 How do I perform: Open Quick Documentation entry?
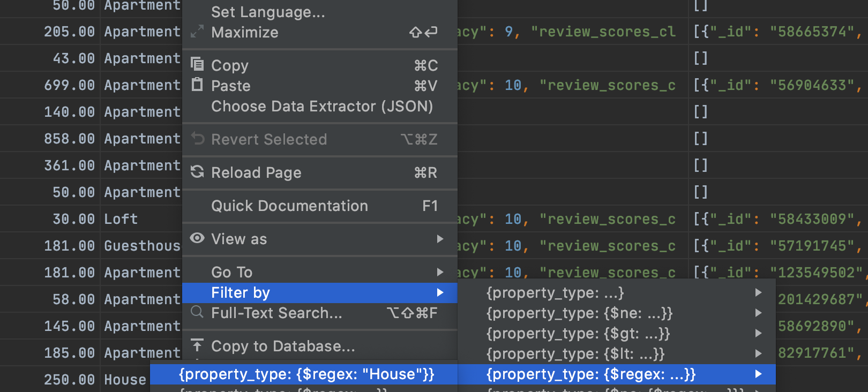[x=289, y=206]
